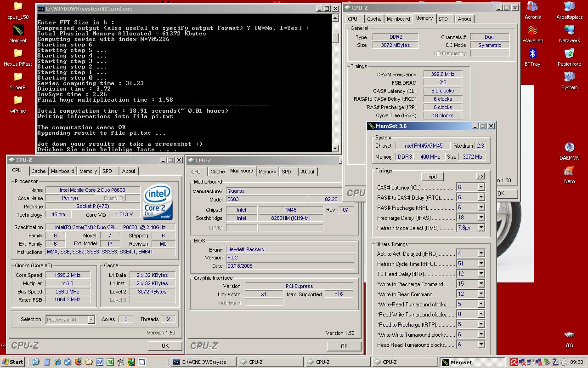588x368 pixels.
Task: Switch to cmd.exe taskbar button
Action: click(x=203, y=362)
